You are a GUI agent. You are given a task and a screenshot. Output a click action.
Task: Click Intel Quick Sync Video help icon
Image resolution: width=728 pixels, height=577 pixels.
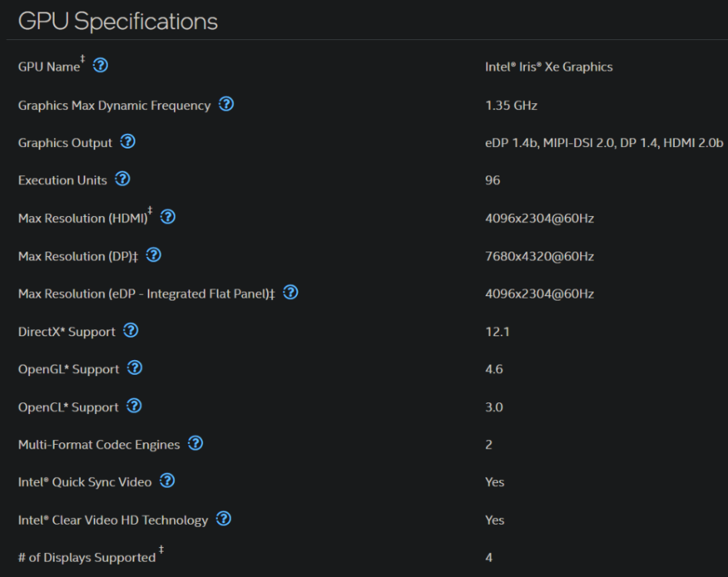pyautogui.click(x=167, y=481)
